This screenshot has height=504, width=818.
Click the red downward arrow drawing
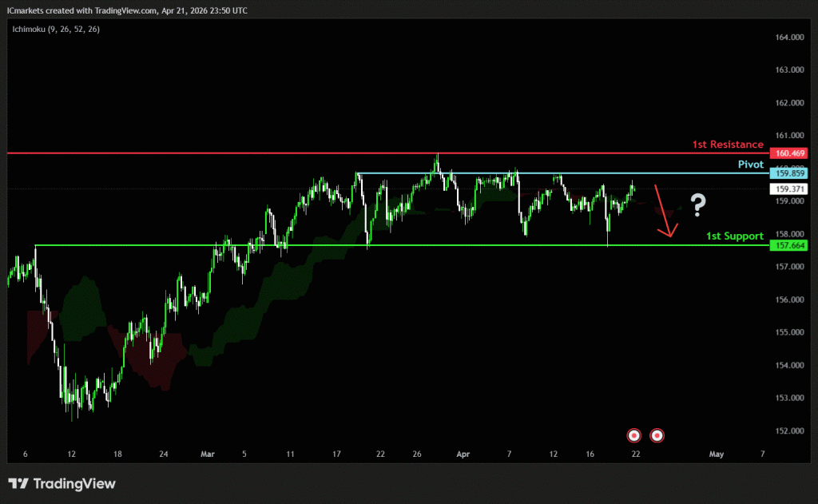pos(664,212)
